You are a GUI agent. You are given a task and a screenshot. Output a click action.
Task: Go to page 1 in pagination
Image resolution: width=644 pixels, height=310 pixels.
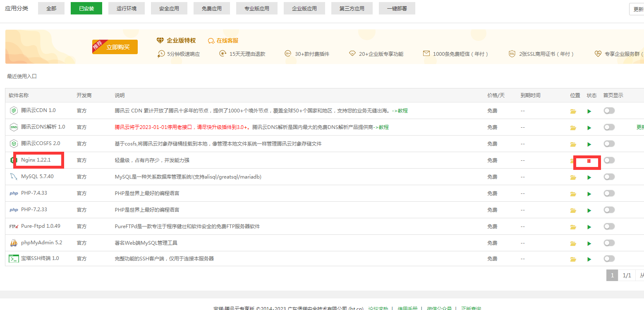point(612,275)
